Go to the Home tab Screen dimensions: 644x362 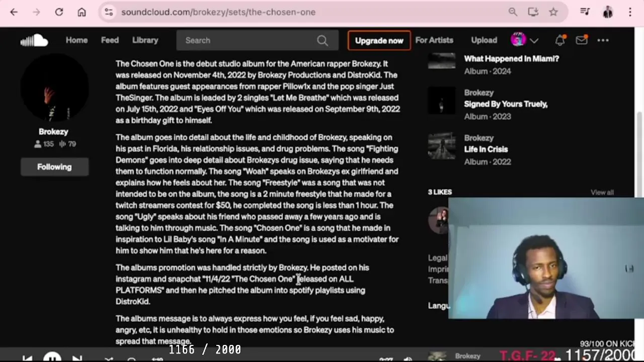[x=76, y=40]
